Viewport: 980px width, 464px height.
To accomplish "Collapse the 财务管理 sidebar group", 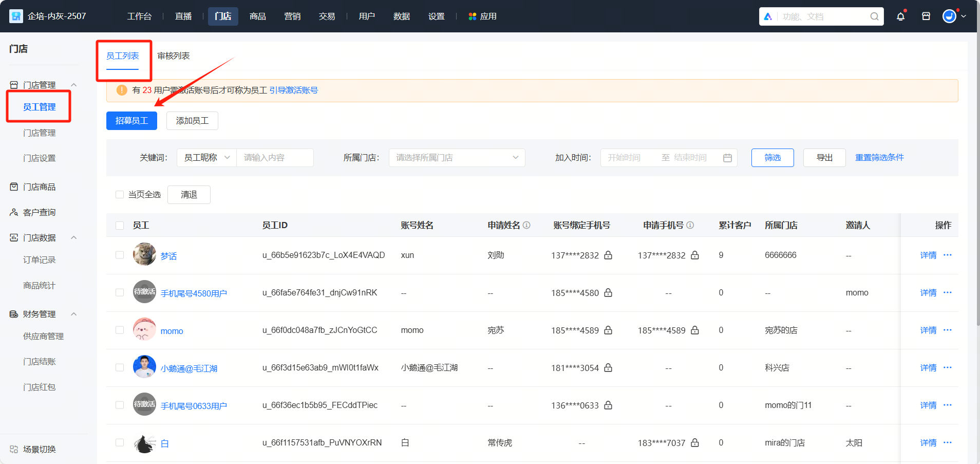I will (73, 314).
